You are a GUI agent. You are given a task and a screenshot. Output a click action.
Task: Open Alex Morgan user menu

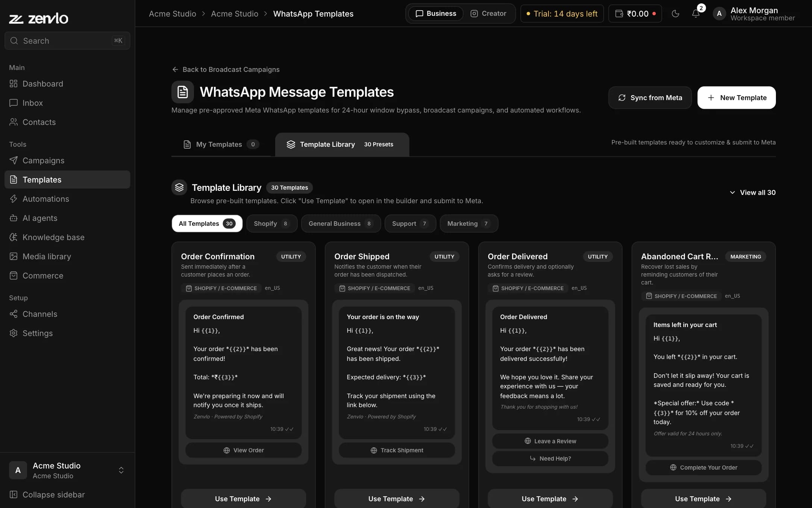coord(754,14)
